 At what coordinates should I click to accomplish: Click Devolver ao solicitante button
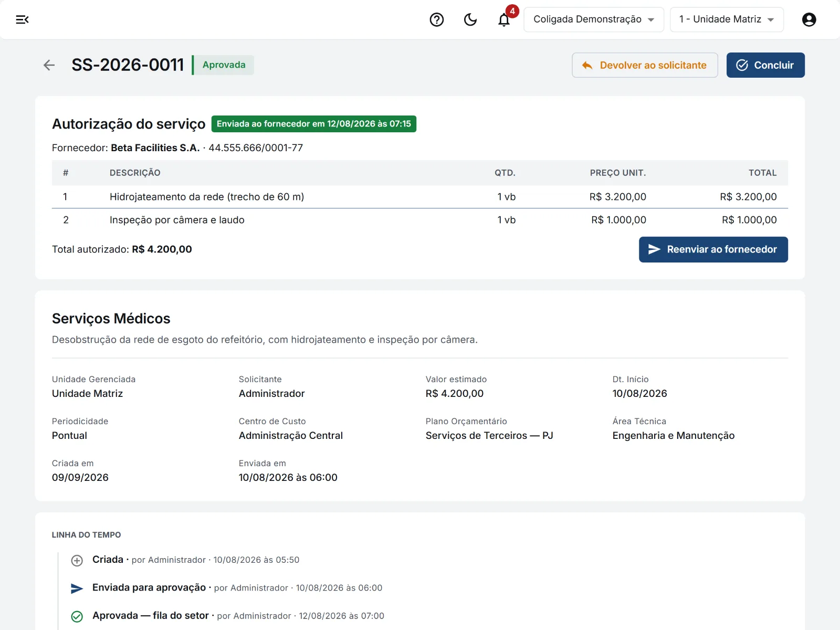[x=645, y=65]
